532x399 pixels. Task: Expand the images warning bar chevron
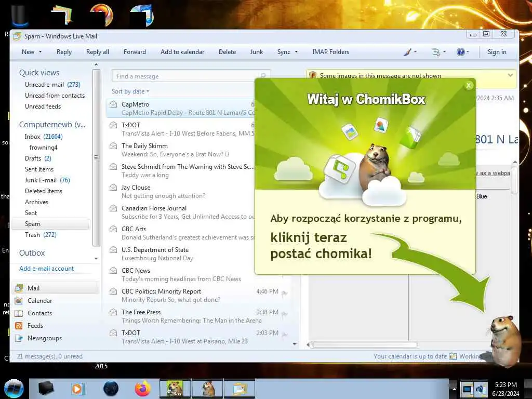pyautogui.click(x=510, y=75)
